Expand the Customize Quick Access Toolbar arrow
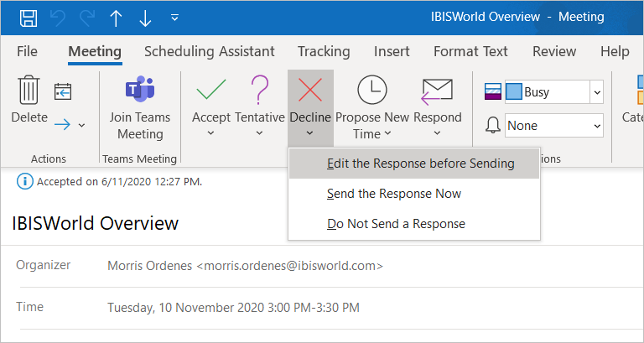644x343 pixels. 174,17
